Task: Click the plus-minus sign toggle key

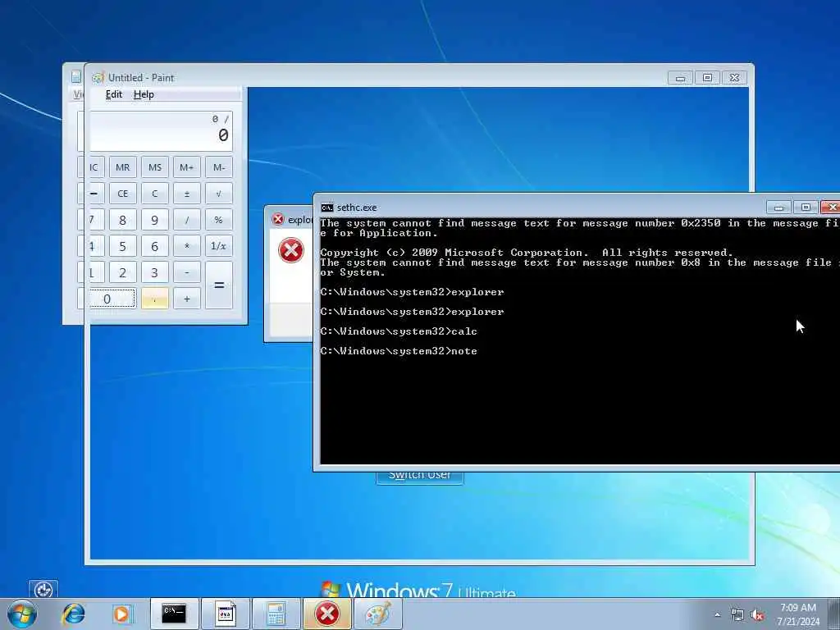Action: (x=187, y=194)
